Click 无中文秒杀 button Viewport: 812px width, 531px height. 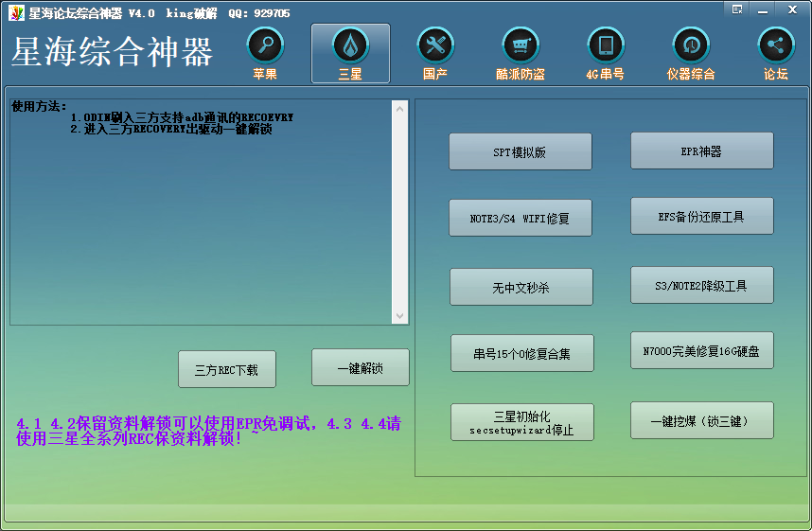click(521, 287)
